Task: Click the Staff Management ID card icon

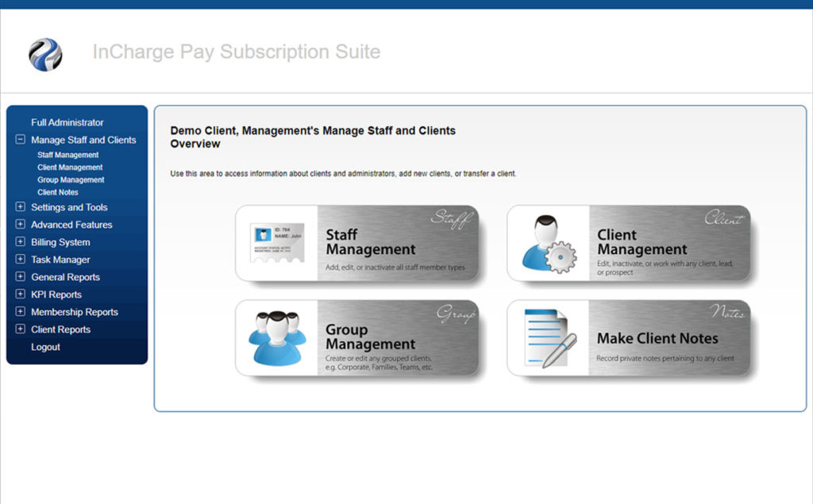Action: [277, 243]
